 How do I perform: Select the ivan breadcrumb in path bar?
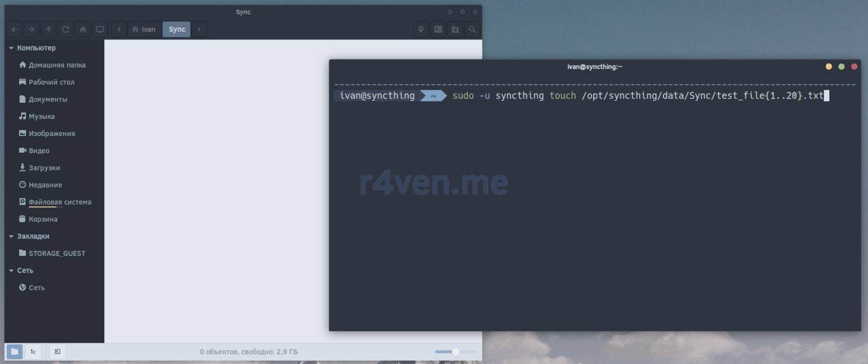[x=145, y=30]
